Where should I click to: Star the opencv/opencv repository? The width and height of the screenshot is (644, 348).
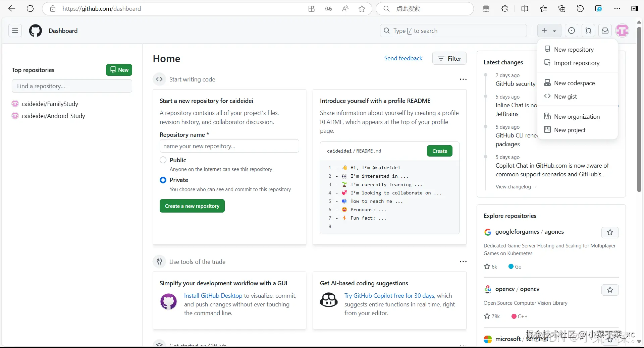point(610,290)
